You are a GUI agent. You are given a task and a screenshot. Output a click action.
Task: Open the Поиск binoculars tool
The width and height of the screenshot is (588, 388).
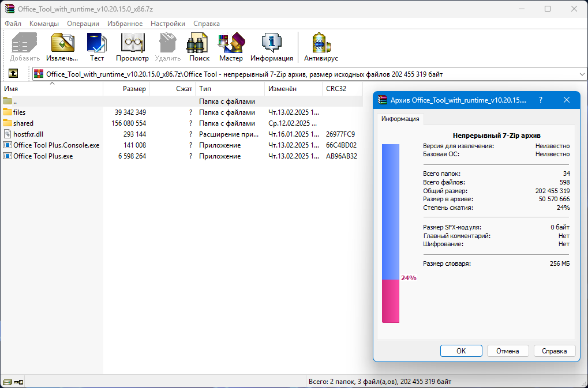coord(199,47)
